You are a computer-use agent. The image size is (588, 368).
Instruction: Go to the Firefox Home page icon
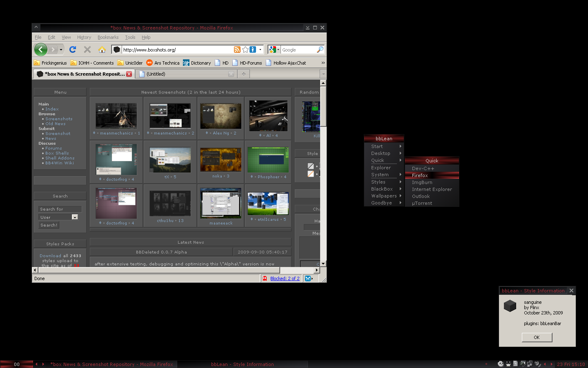coord(102,49)
